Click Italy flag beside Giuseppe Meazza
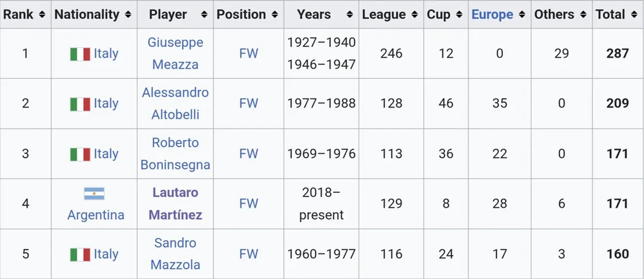Screen dimensions: 644x279 pyautogui.click(x=80, y=54)
